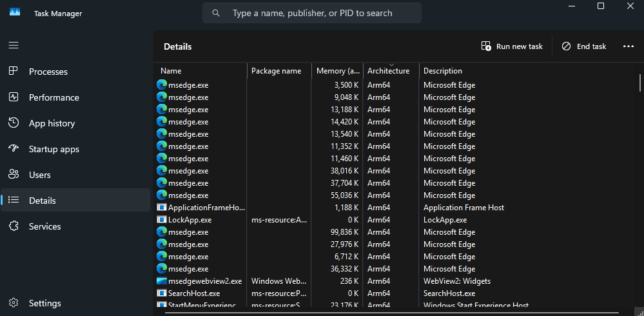The image size is (644, 316).
Task: Click the SearchHost.exe process icon
Action: (x=162, y=293)
